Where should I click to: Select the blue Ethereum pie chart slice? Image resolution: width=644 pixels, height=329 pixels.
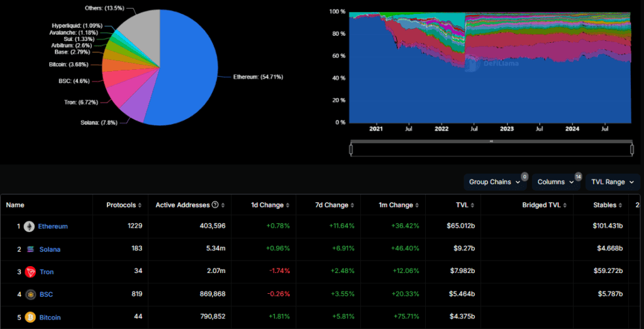point(189,69)
